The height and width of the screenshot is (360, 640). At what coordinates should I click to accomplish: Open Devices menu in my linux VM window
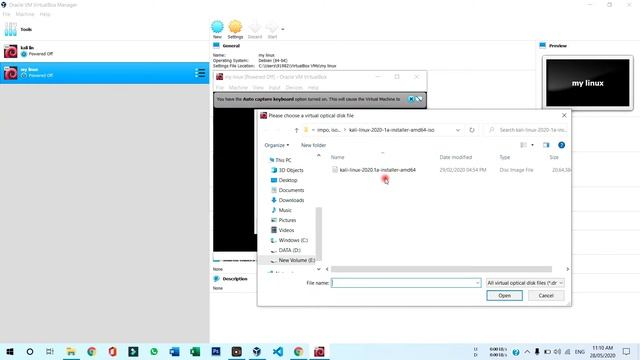point(294,88)
